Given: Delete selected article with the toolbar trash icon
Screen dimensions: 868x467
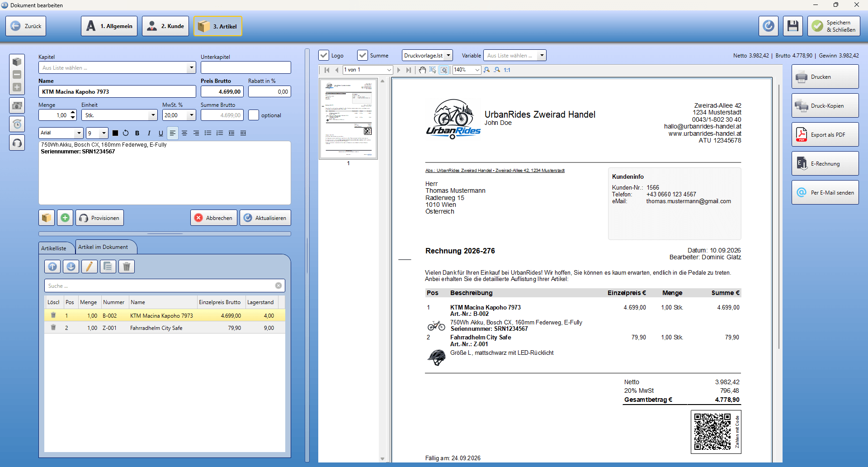Looking at the screenshot, I should (127, 267).
